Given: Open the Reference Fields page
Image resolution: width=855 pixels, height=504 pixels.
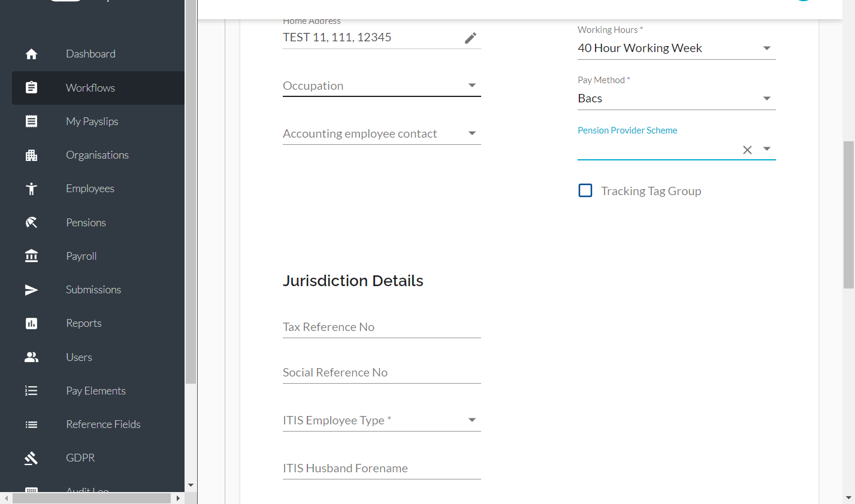Looking at the screenshot, I should [x=103, y=424].
